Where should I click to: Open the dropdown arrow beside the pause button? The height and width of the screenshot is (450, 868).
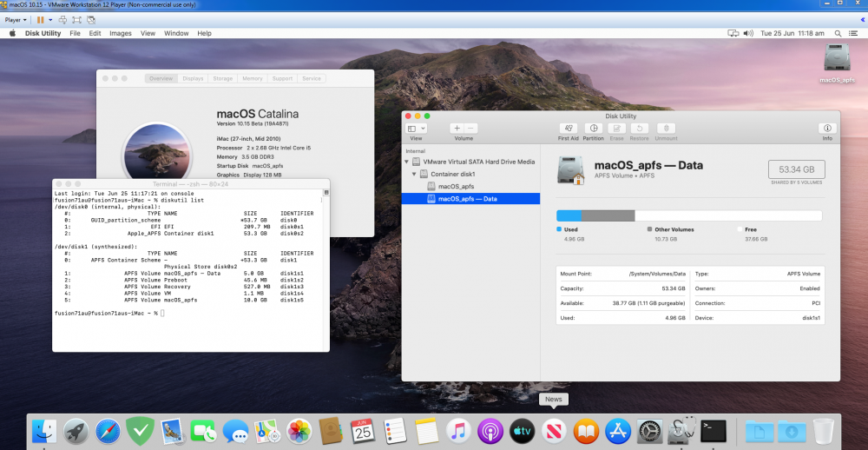tap(50, 20)
